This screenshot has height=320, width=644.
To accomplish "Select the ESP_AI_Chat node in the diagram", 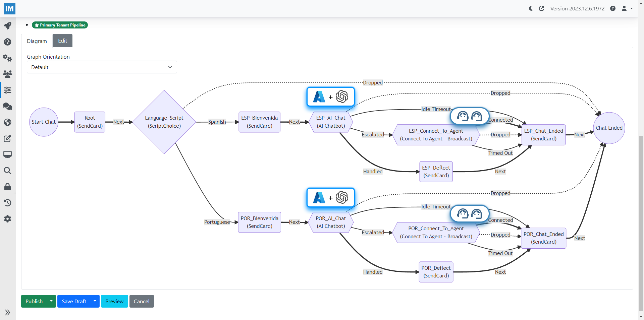I will click(x=331, y=122).
